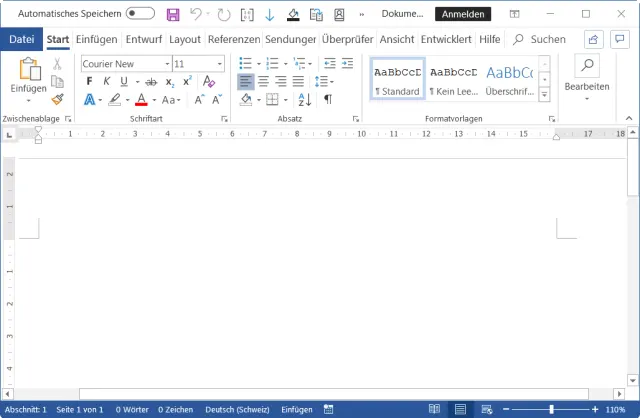Click Deutsch (Schweiz) language in status bar
The image size is (640, 418).
(x=238, y=410)
